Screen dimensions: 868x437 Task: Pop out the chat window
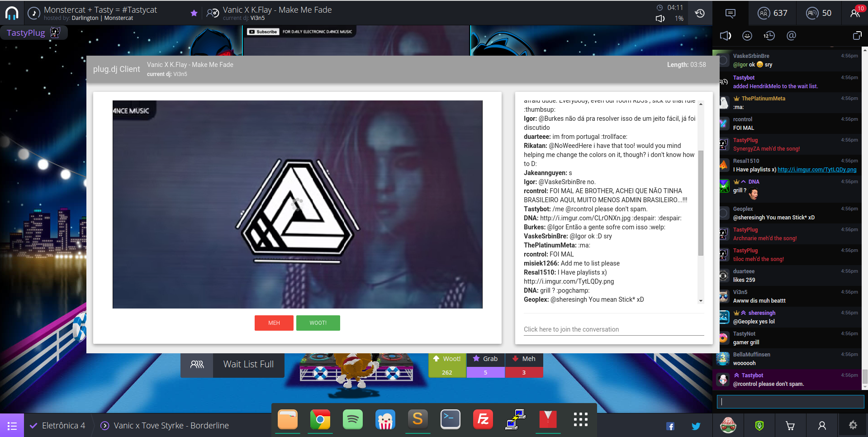[x=857, y=36]
